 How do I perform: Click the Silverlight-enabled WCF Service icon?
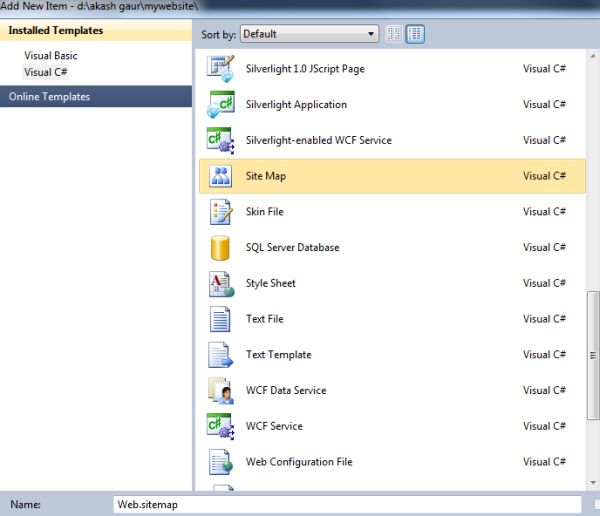pyautogui.click(x=220, y=140)
